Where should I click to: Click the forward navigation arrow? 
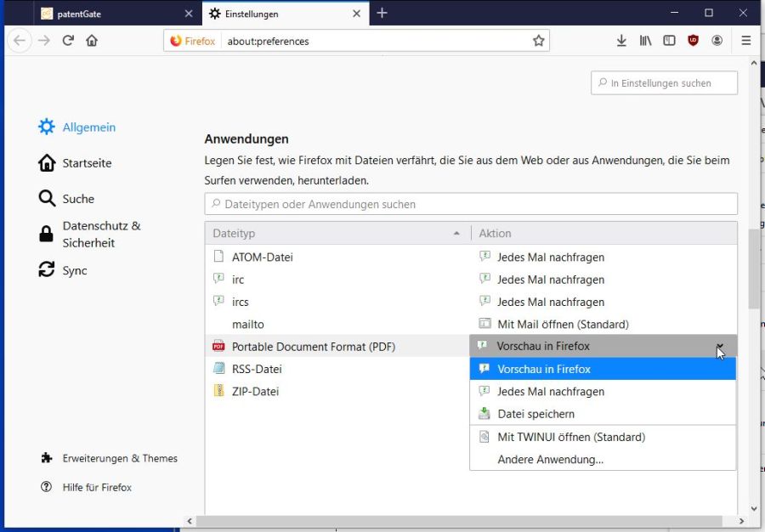pos(44,41)
